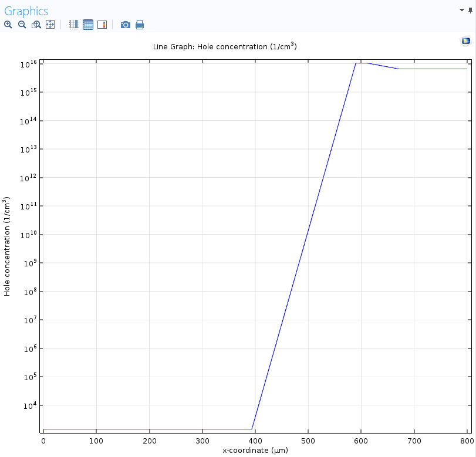Viewport: 476px width, 457px height.
Task: Select the Graphics window title tab
Action: 26,11
